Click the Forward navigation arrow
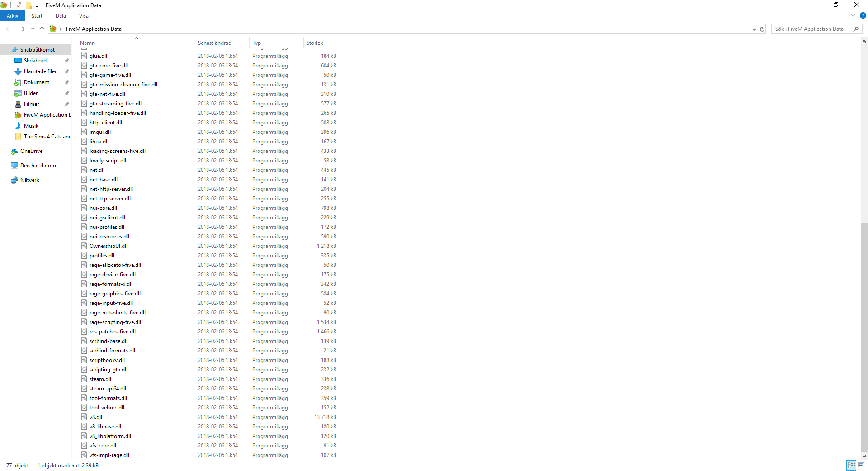The height and width of the screenshot is (471, 868). (22, 29)
